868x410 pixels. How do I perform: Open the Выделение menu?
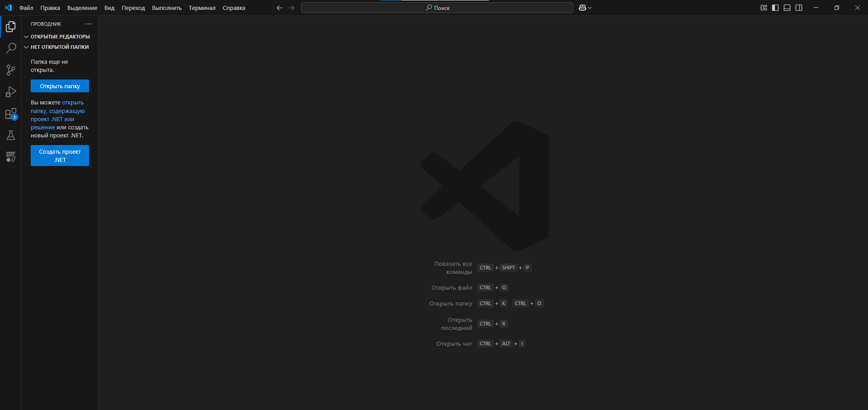click(x=82, y=8)
